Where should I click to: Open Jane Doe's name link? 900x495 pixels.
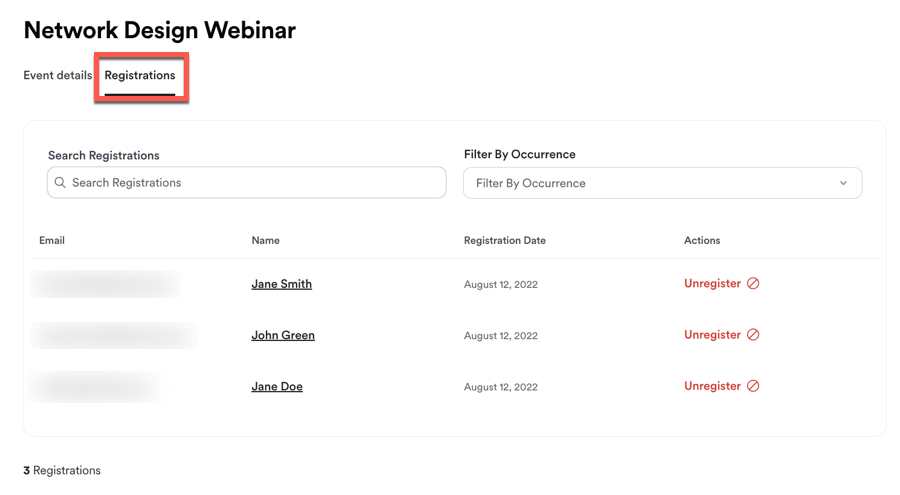[277, 386]
